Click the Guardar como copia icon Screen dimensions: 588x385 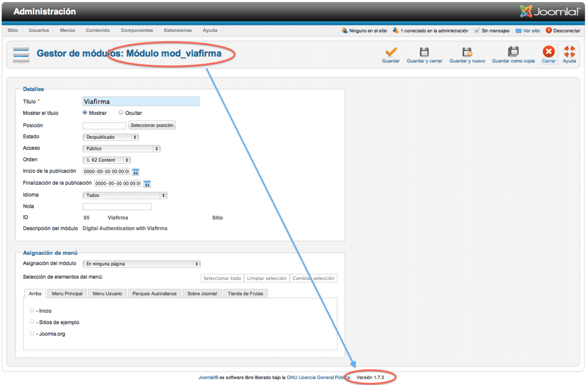tap(513, 51)
